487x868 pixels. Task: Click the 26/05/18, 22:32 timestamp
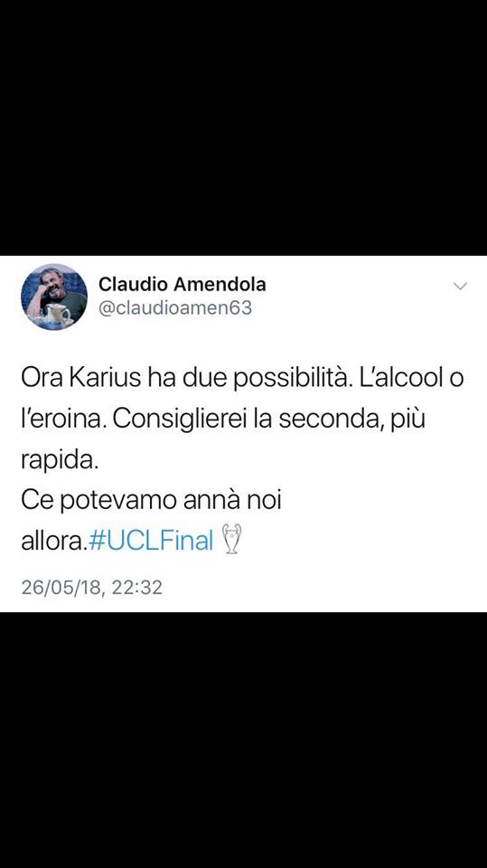pos(92,588)
